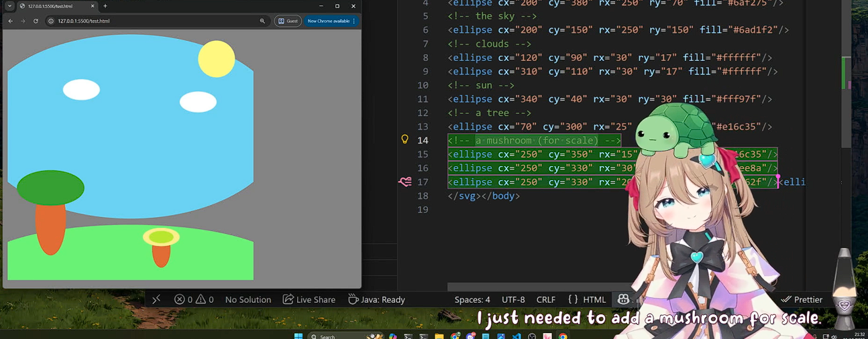868x339 pixels.
Task: Open errors and warnings count in status bar
Action: (194, 299)
